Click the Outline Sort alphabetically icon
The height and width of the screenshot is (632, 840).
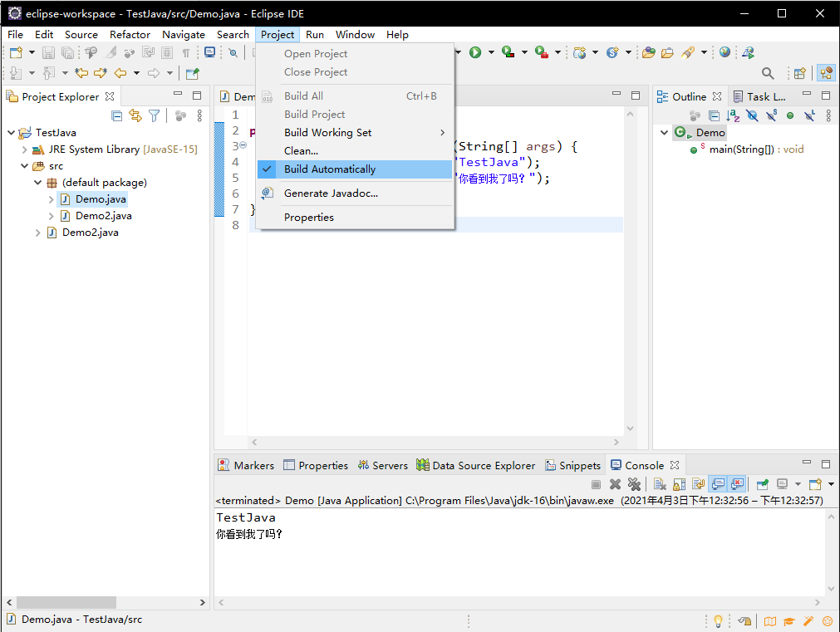733,115
